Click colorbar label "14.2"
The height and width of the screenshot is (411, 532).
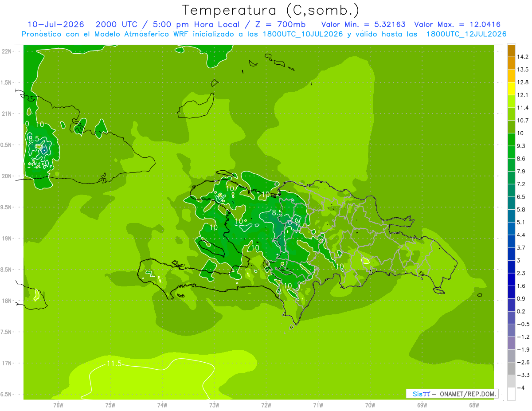point(524,57)
